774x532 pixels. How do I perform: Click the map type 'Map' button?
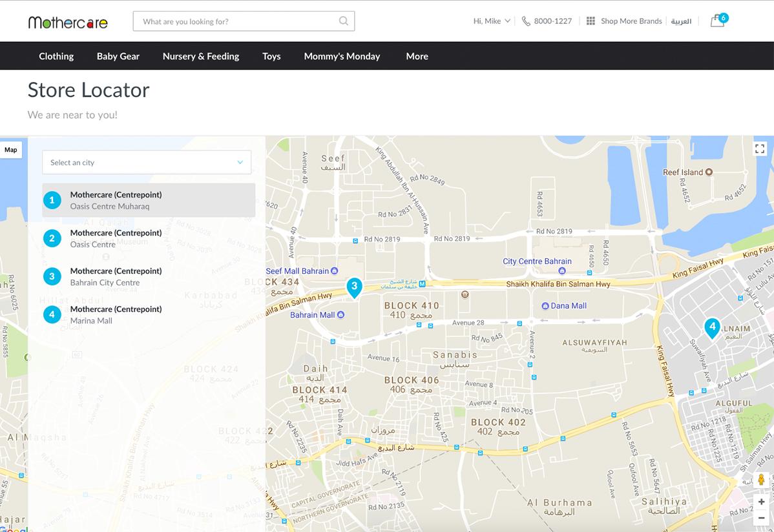coord(11,150)
